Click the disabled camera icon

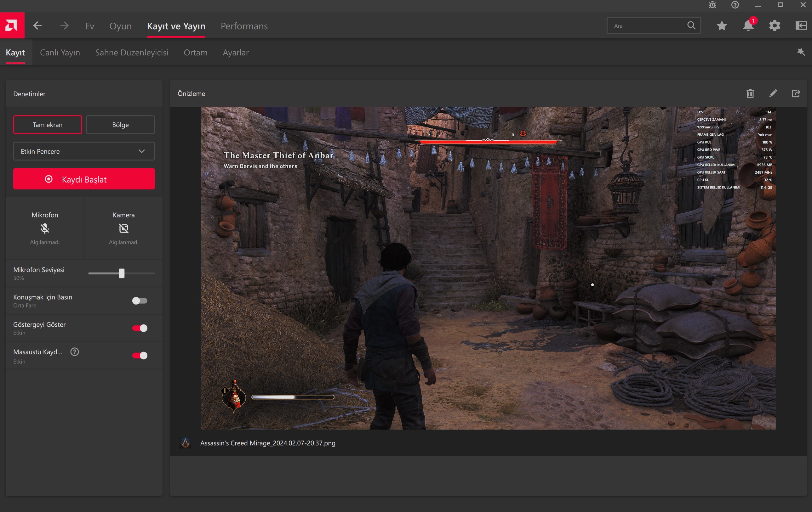coord(124,229)
